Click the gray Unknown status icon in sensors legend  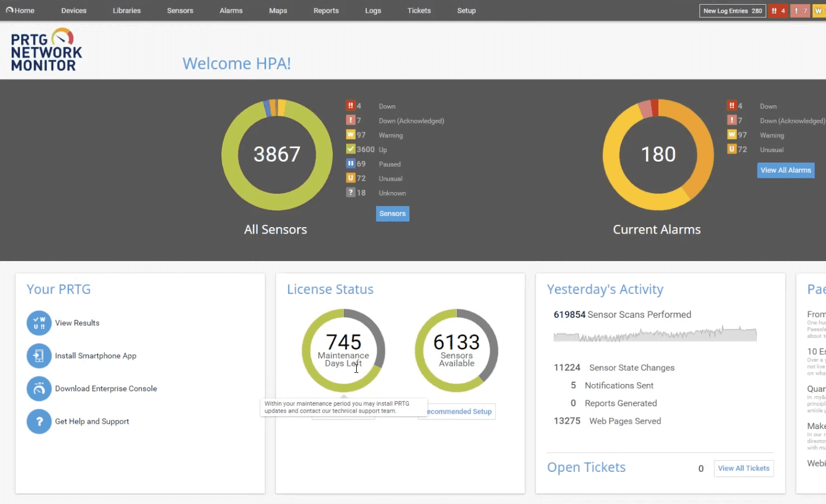350,193
